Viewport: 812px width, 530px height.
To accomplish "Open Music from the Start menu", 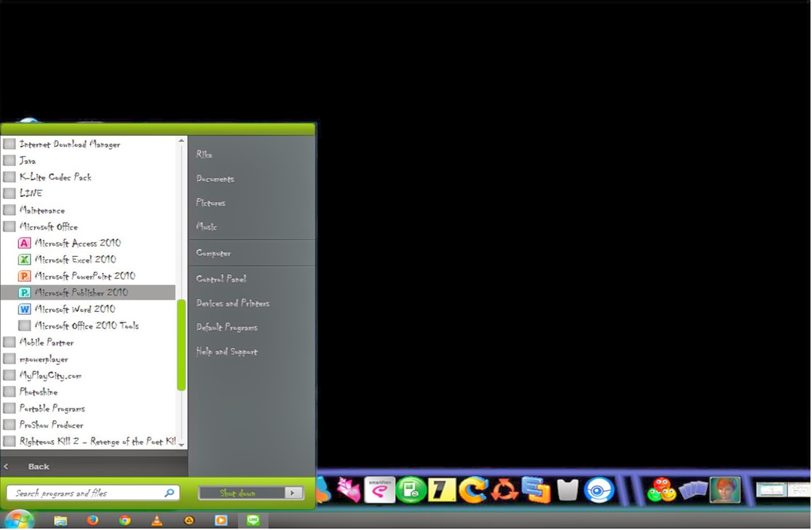I will pyautogui.click(x=207, y=226).
